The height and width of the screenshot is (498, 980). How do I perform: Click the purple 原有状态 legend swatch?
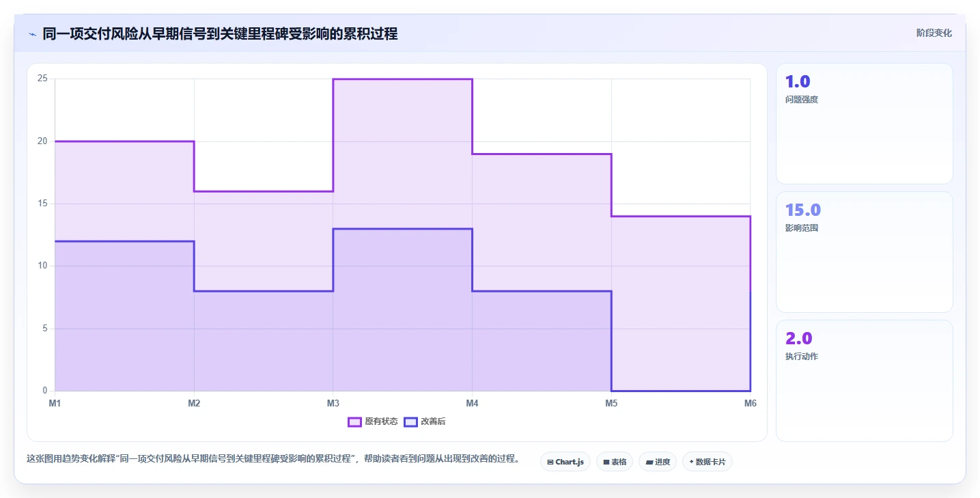pyautogui.click(x=354, y=421)
